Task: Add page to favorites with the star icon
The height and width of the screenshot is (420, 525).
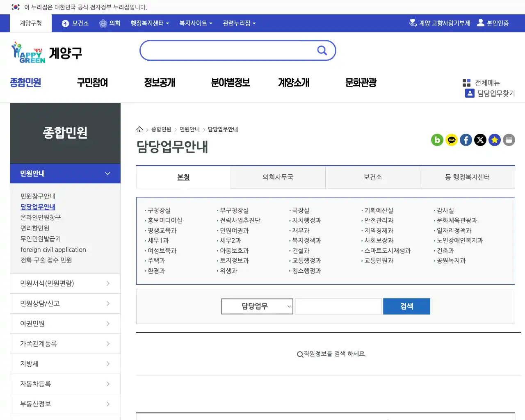Action: coord(495,140)
